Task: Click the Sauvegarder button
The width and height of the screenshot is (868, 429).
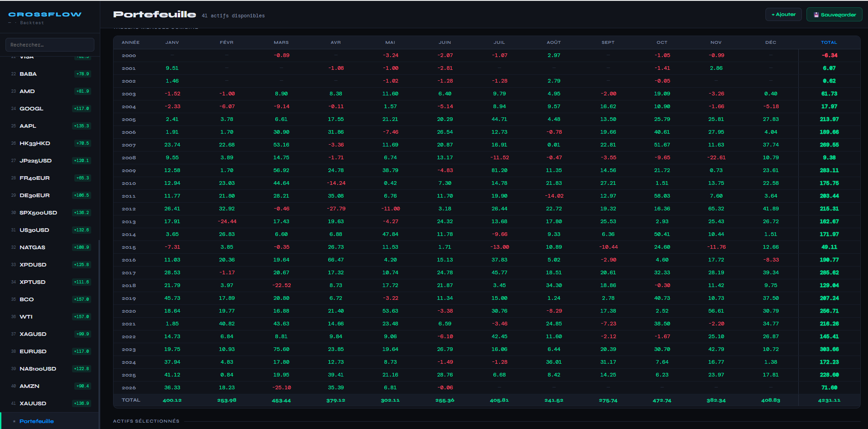Action: coord(834,15)
